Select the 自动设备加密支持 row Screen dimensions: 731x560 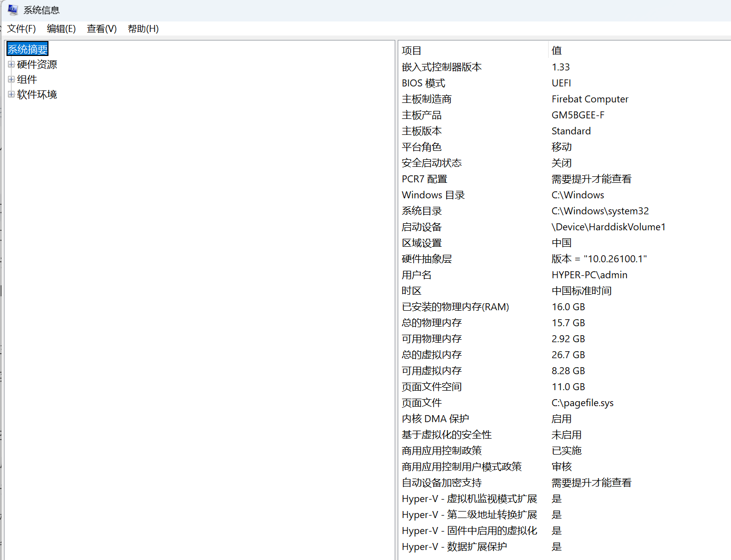pyautogui.click(x=565, y=483)
